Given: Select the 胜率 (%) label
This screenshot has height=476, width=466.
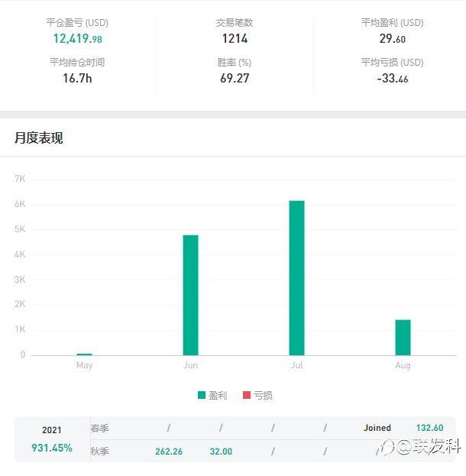Looking at the screenshot, I should 235,63.
